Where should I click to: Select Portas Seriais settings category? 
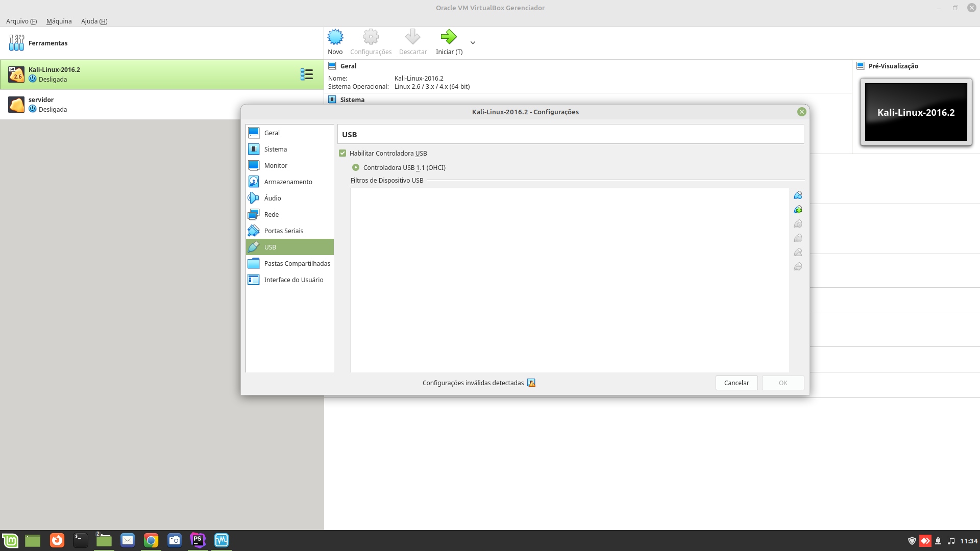tap(290, 231)
